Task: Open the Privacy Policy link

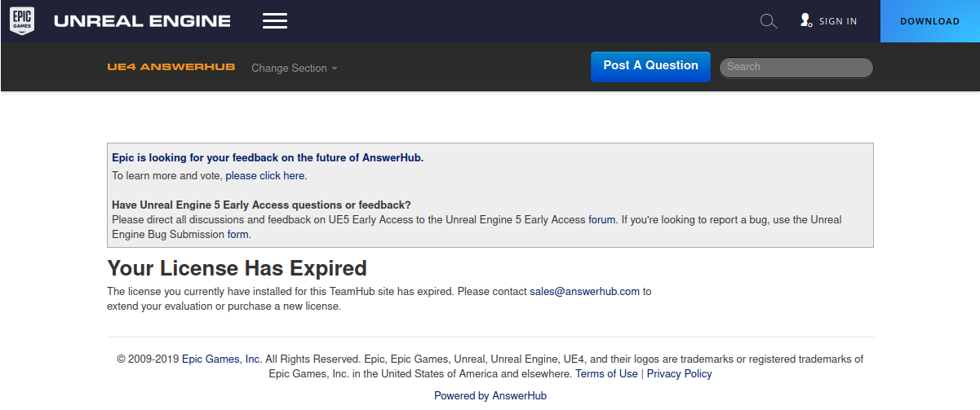Action: (x=679, y=373)
